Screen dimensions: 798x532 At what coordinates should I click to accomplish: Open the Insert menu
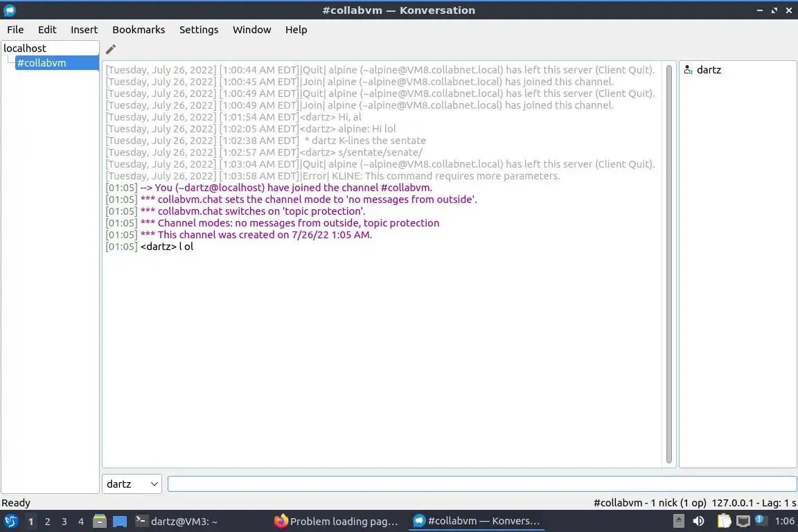(x=84, y=30)
